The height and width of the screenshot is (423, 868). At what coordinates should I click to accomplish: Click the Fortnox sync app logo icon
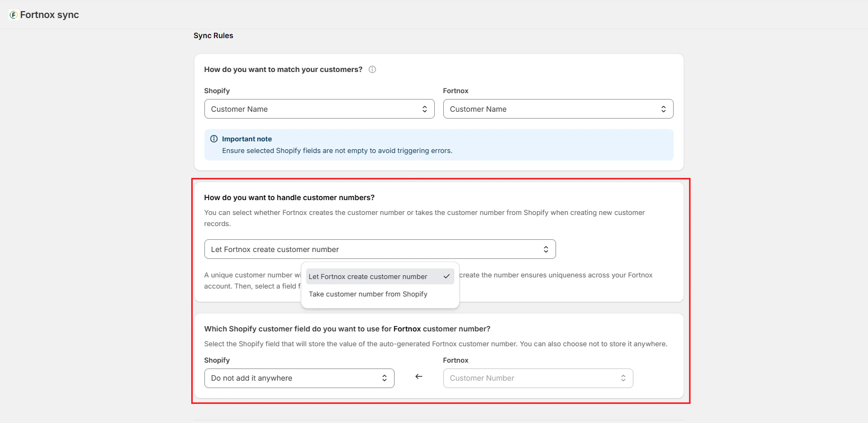(14, 15)
